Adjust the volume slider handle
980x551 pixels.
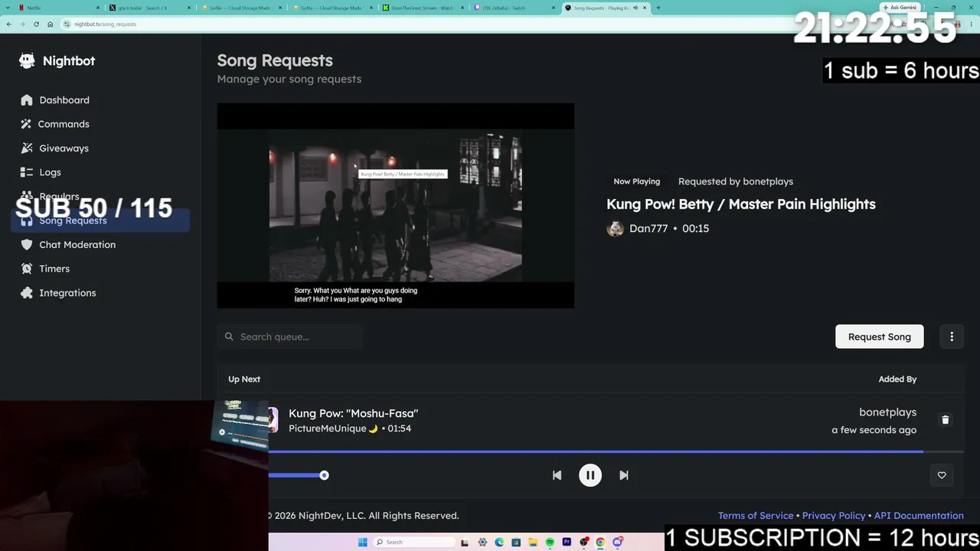pos(324,475)
